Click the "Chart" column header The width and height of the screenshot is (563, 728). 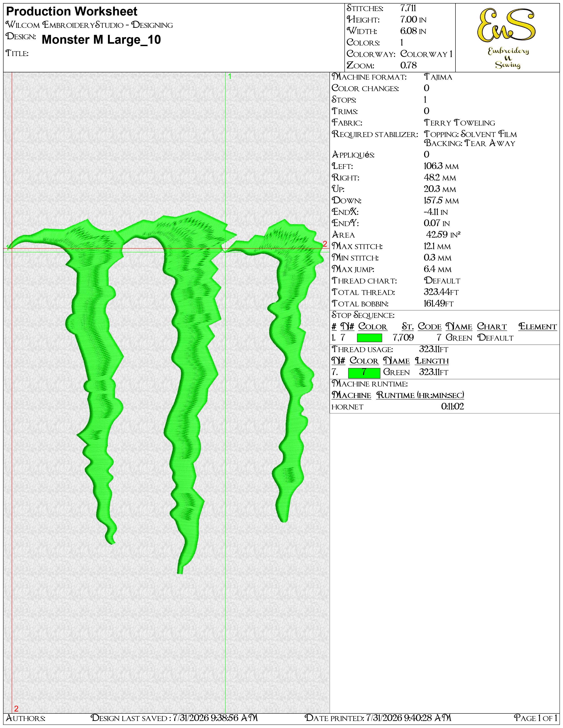click(492, 327)
